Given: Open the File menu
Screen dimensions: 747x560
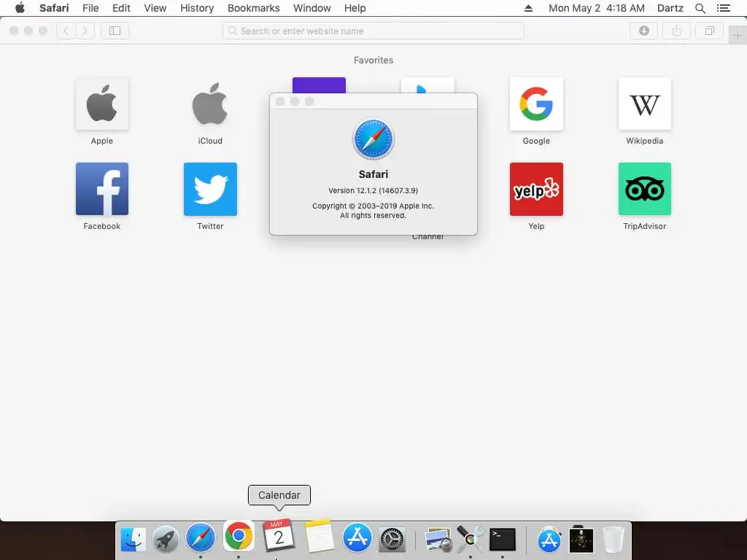Looking at the screenshot, I should pyautogui.click(x=90, y=8).
